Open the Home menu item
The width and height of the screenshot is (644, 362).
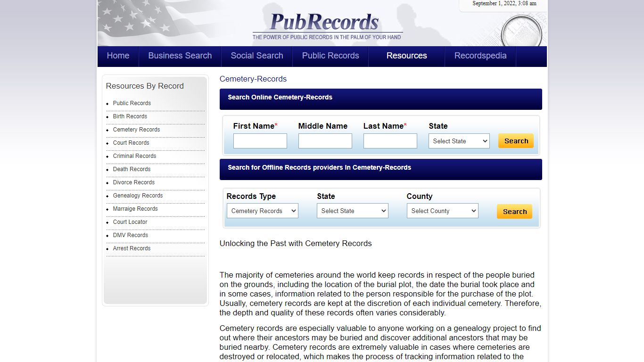(118, 56)
